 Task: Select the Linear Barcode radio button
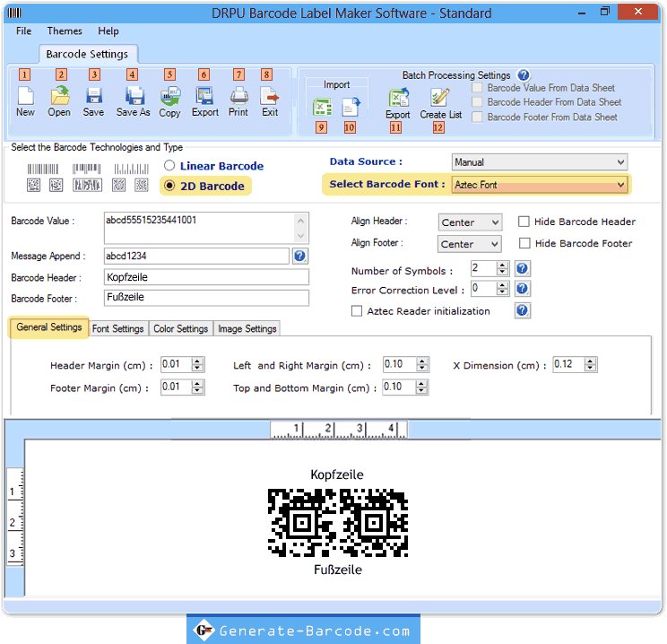click(x=169, y=165)
